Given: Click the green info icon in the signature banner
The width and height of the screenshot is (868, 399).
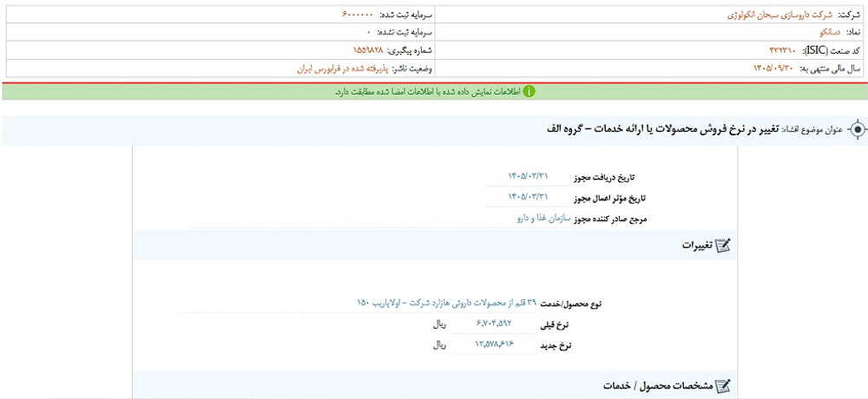Looking at the screenshot, I should coord(529,92).
